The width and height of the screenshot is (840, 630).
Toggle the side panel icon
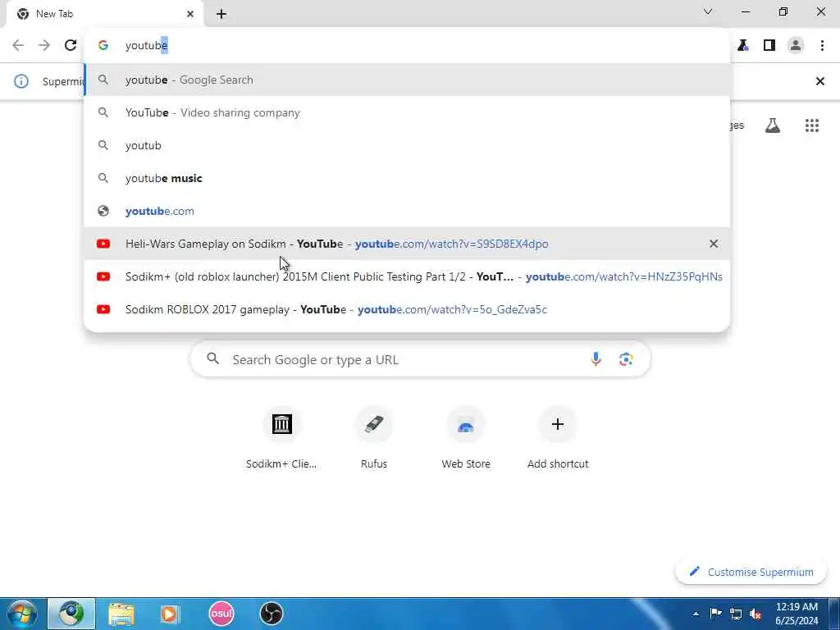click(769, 46)
